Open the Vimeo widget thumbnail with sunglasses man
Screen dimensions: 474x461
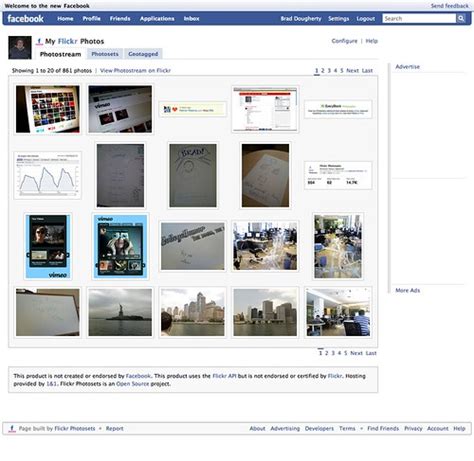pos(48,246)
